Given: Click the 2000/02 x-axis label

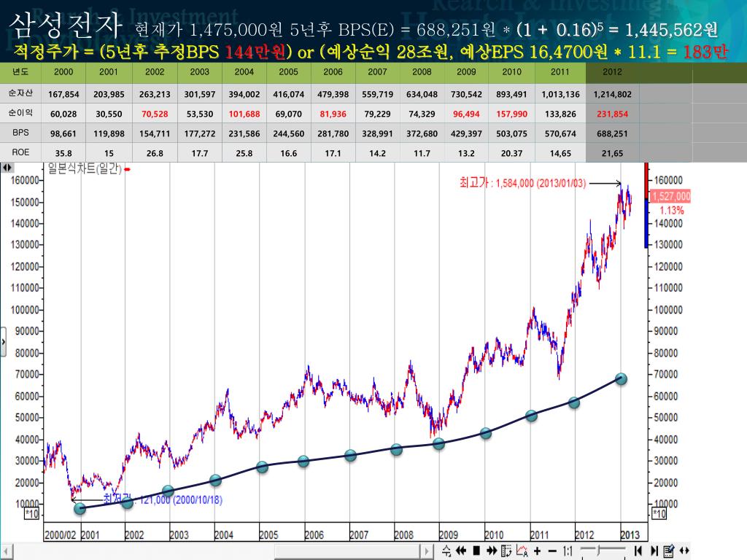Looking at the screenshot, I should [60, 534].
